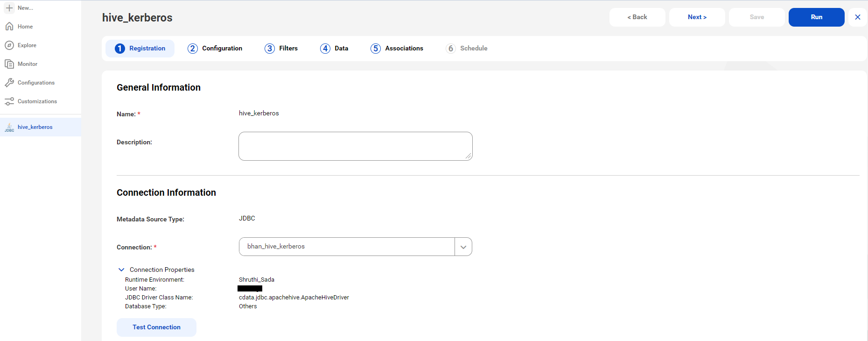Open the Connection dropdown arrow
868x341 pixels.
click(x=463, y=247)
